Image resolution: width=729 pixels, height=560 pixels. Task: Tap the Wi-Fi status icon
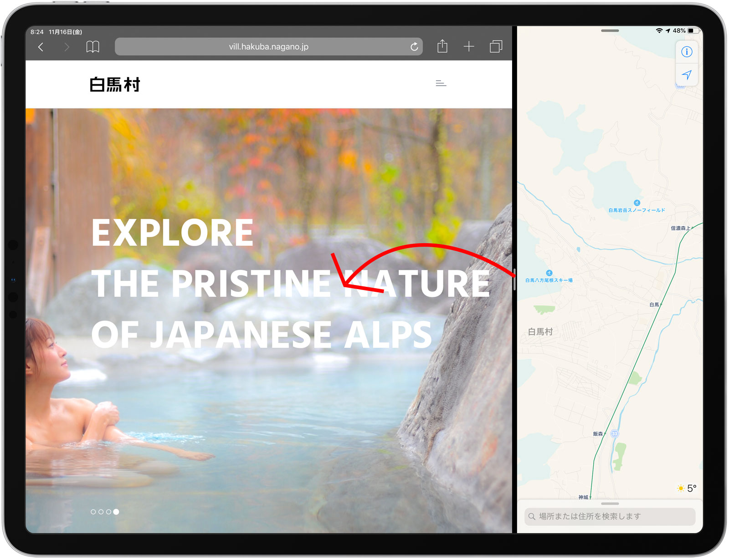[x=659, y=31]
